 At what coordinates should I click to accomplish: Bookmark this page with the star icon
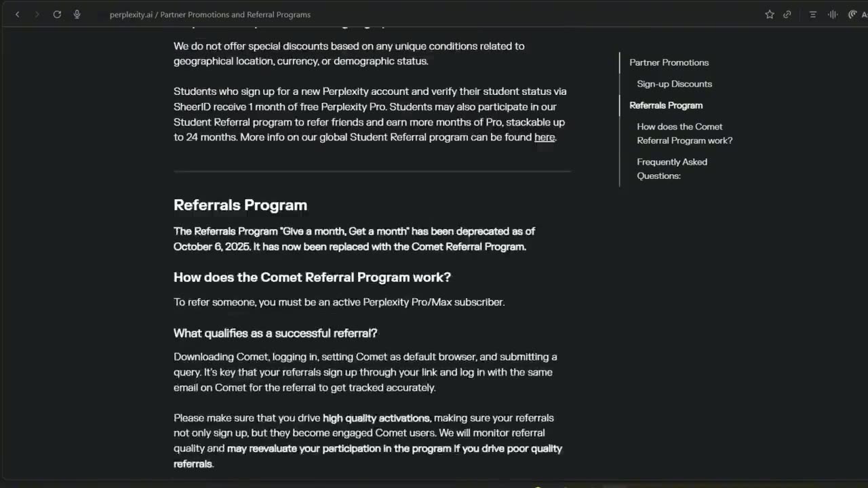click(x=770, y=14)
